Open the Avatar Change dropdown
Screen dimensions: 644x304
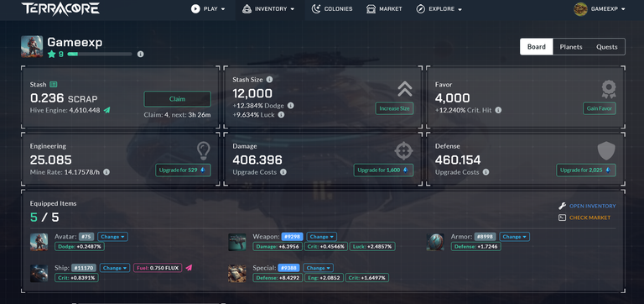112,237
